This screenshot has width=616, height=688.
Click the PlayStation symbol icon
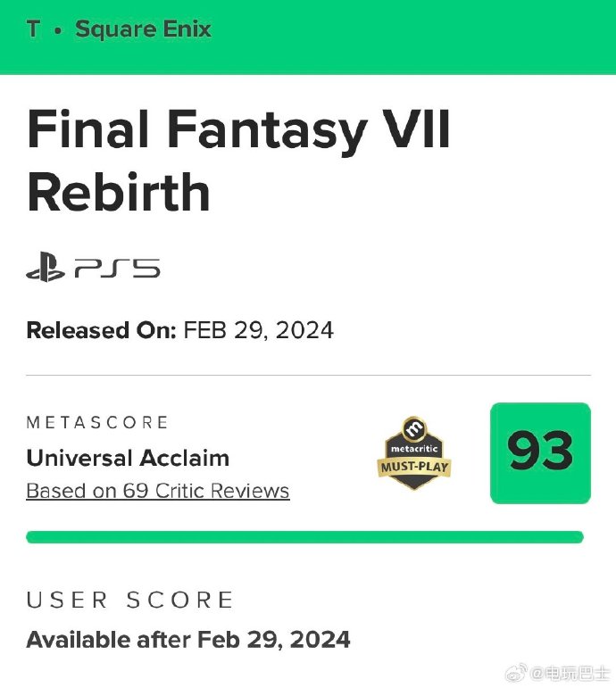click(46, 267)
